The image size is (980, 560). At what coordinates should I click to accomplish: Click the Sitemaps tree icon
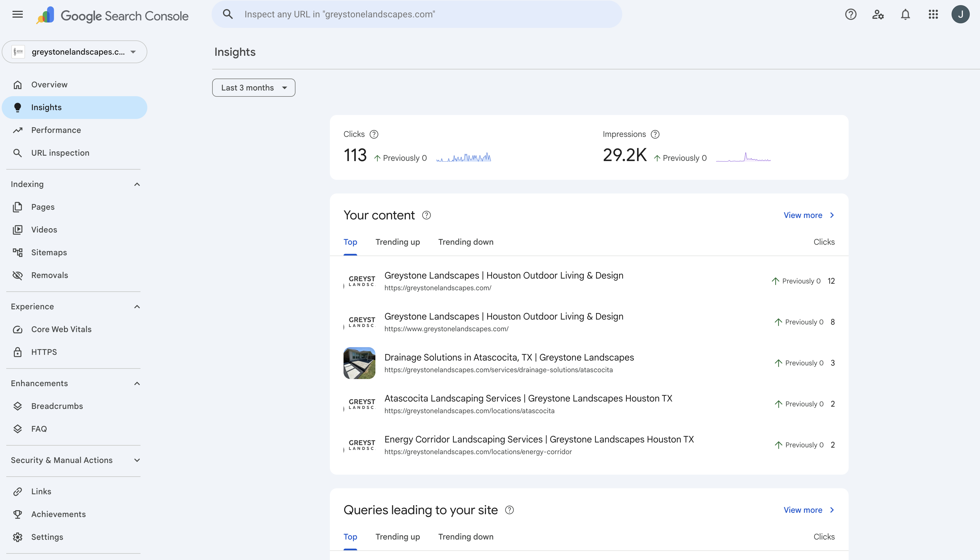(18, 252)
